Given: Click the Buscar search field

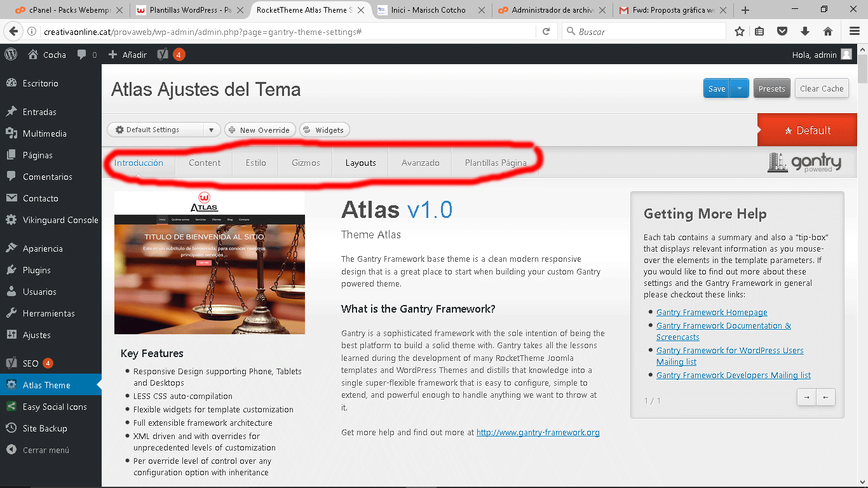Looking at the screenshot, I should point(644,31).
